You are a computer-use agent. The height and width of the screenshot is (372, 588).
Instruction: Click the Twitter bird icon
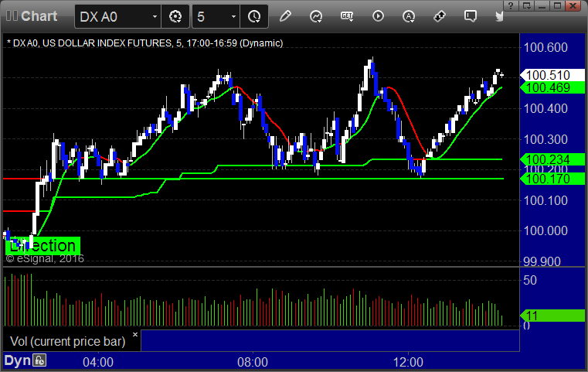[x=499, y=16]
